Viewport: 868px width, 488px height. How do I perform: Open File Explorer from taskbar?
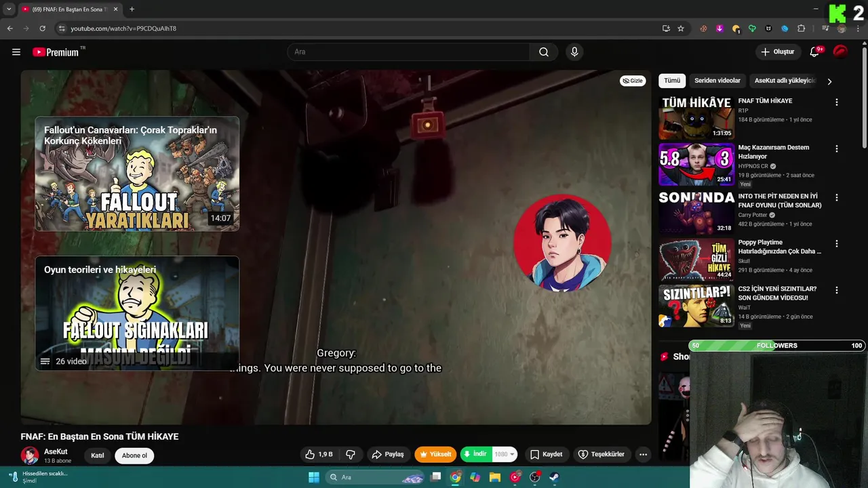(x=495, y=477)
